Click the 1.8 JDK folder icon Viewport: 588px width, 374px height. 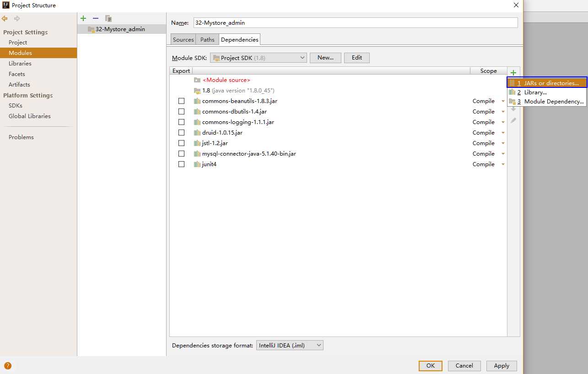(197, 91)
